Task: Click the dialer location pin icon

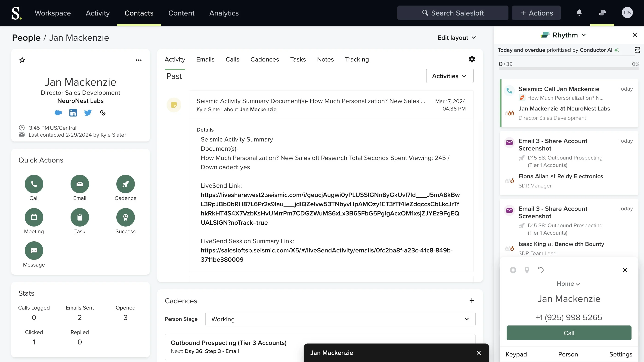Action: click(x=527, y=270)
